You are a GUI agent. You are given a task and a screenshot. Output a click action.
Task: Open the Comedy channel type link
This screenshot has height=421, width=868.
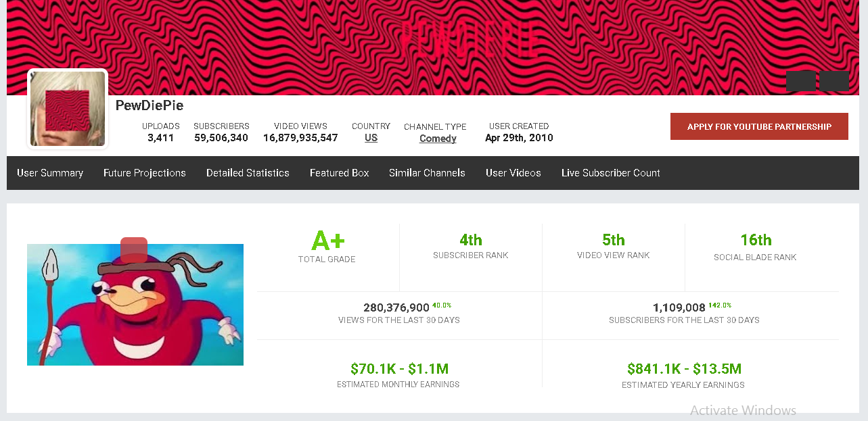coord(438,139)
